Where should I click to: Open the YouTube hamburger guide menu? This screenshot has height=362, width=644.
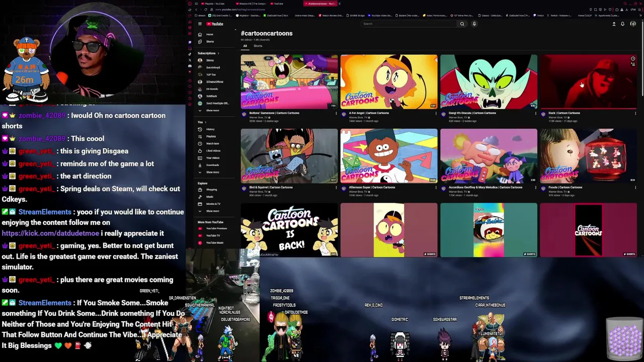[x=200, y=24]
